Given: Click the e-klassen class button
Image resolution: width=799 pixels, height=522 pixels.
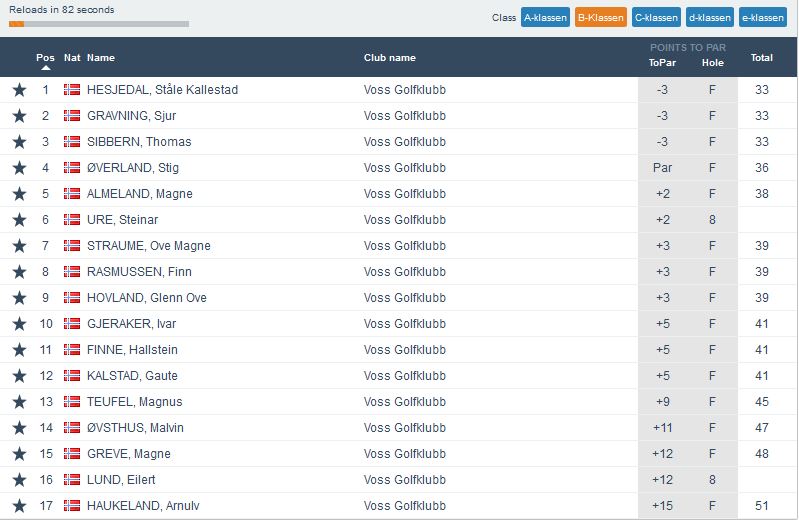Looking at the screenshot, I should pyautogui.click(x=763, y=18).
